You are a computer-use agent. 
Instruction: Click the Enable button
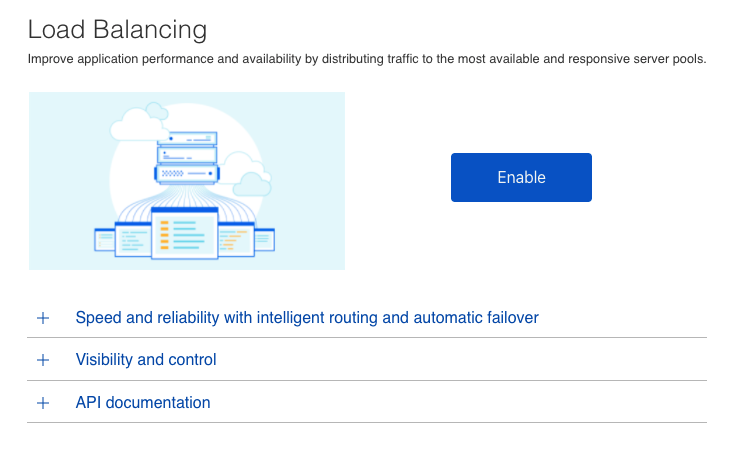[x=521, y=177]
